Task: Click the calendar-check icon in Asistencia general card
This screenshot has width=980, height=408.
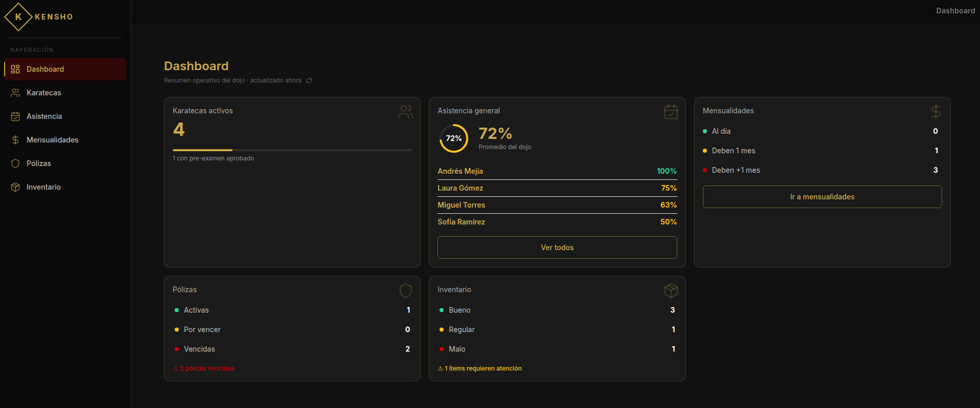Action: click(x=671, y=112)
